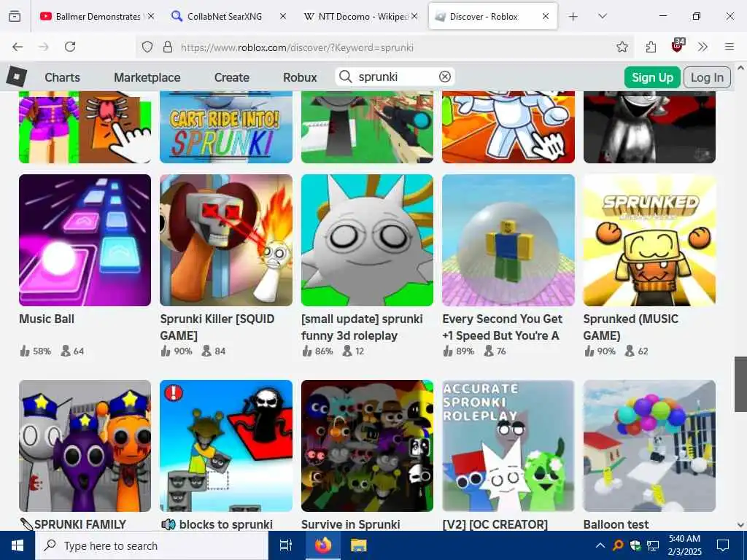The height and width of the screenshot is (560, 747).
Task: Click the Roblox logo icon
Action: click(x=17, y=77)
